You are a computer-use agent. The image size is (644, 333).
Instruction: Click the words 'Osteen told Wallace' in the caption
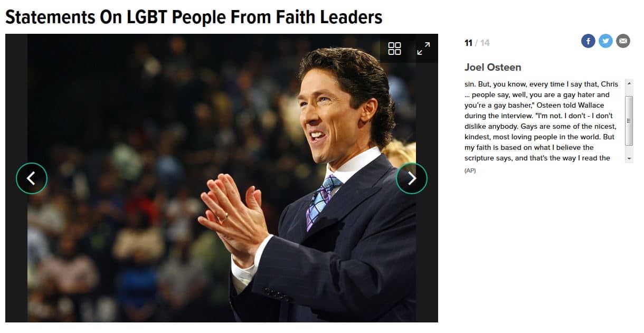pos(571,105)
